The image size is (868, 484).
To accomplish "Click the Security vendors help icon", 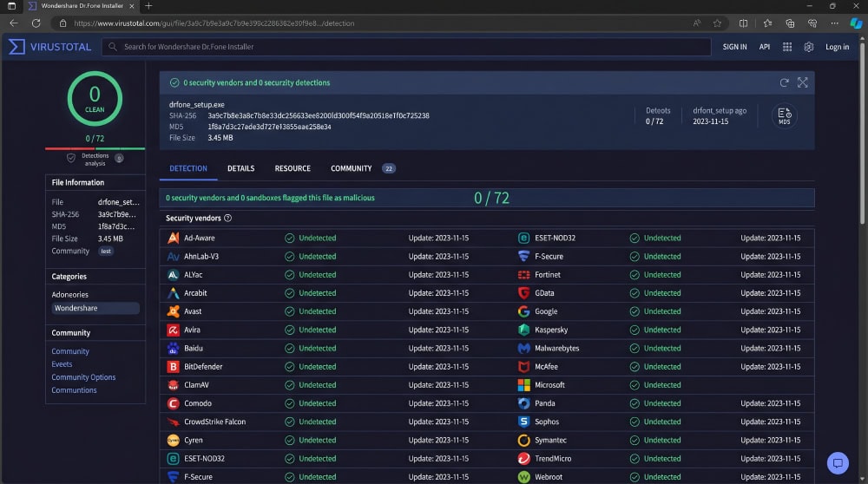I will click(227, 218).
